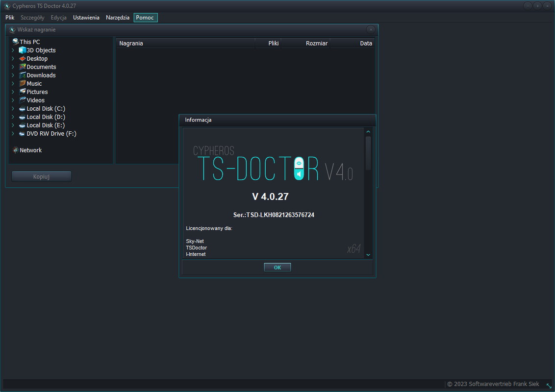Expand the Pictures tree node
Image resolution: width=555 pixels, height=392 pixels.
tap(13, 92)
